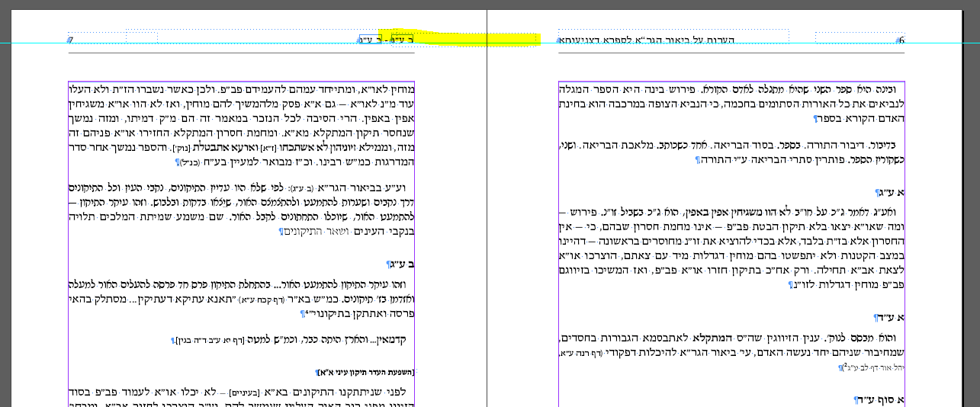The height and width of the screenshot is (407, 980).
Task: Click page number 7 in the header
Action: point(71,40)
